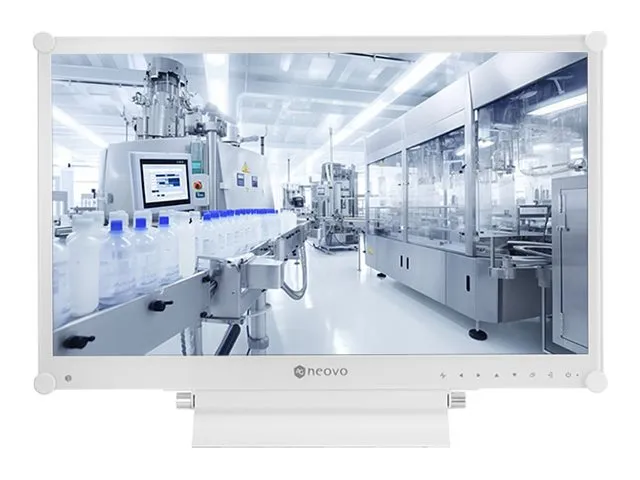Tap the down arrow bezel button

pyautogui.click(x=514, y=375)
